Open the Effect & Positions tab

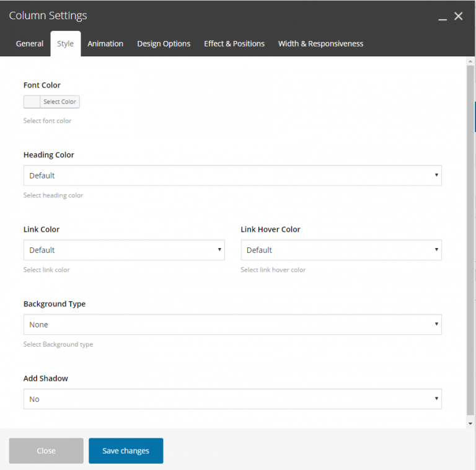pyautogui.click(x=234, y=43)
